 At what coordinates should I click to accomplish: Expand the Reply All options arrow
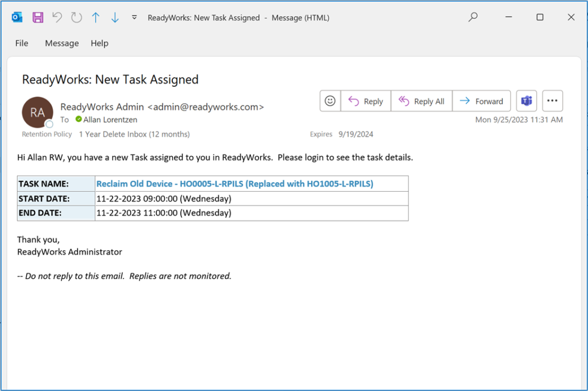click(x=404, y=100)
